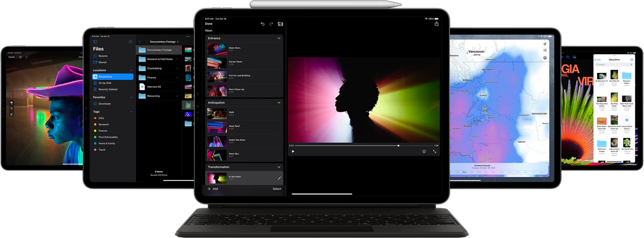Tap the map layers icon
The width and height of the screenshot is (644, 238).
pyautogui.click(x=545, y=58)
